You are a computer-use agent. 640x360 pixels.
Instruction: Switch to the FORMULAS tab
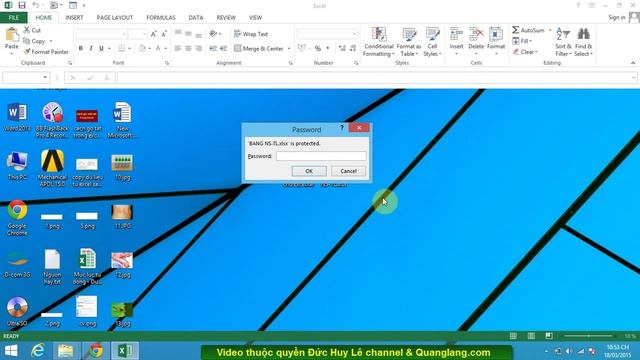161,18
